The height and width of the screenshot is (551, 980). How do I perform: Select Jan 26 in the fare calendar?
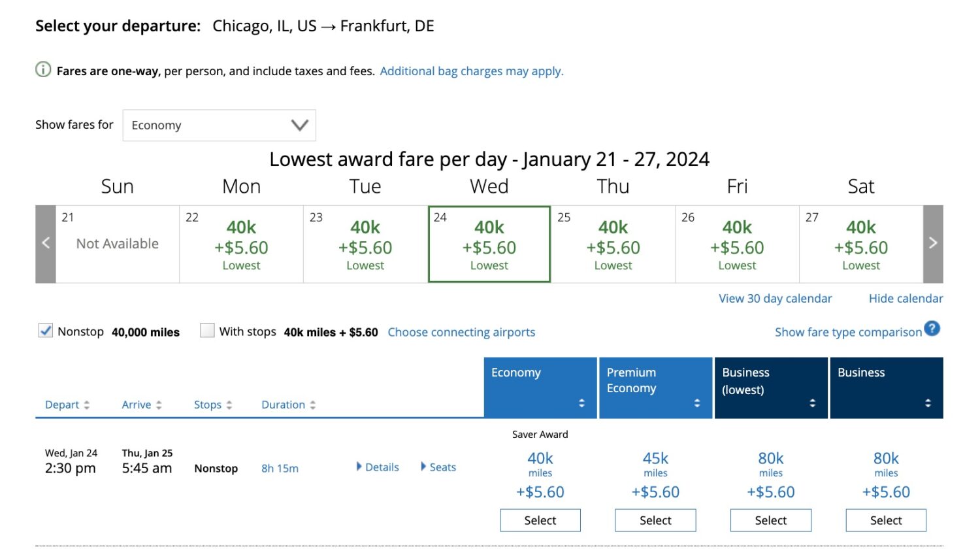(x=737, y=244)
